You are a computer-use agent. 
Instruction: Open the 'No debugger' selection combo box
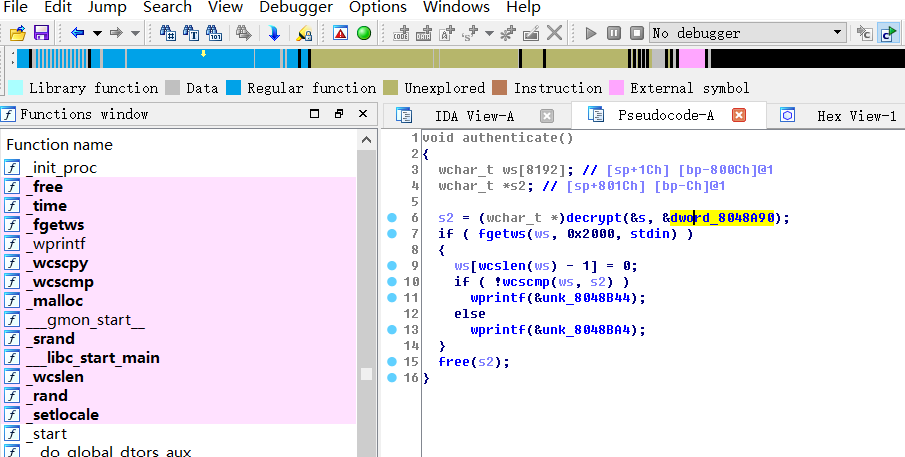tap(748, 33)
